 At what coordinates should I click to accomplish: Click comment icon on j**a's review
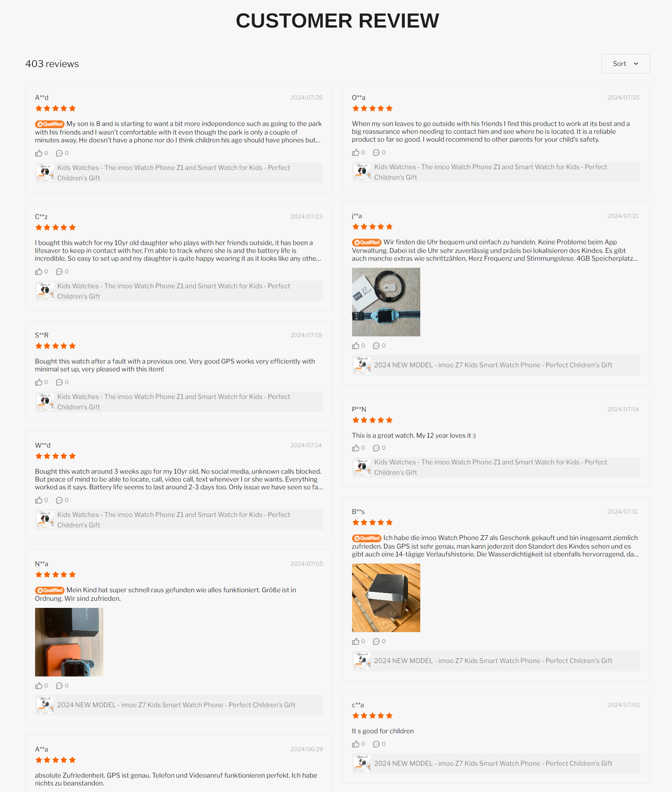click(x=376, y=345)
